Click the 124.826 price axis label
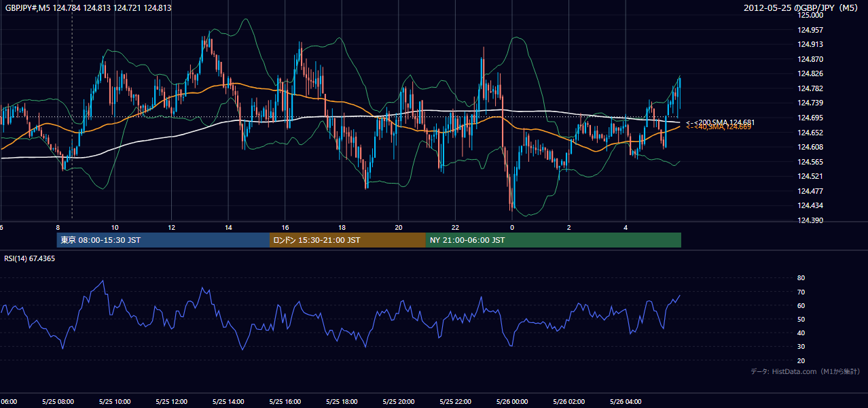Viewport: 868px width, 408px height. (x=810, y=73)
